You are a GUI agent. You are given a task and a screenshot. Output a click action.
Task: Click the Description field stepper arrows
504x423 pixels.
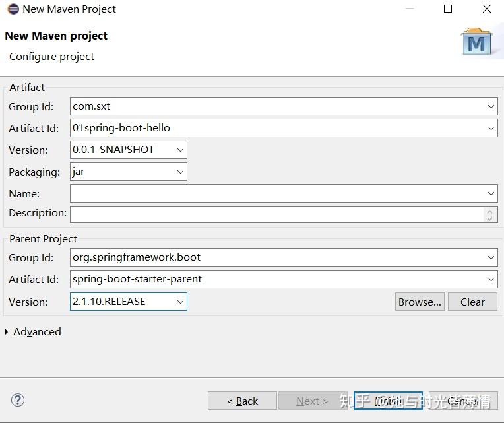(x=489, y=214)
